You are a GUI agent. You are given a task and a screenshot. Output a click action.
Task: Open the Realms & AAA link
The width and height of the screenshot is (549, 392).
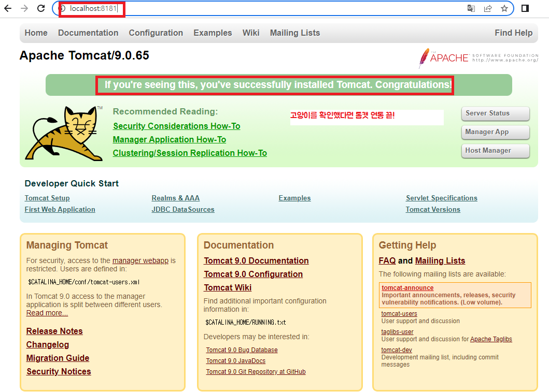(x=175, y=198)
